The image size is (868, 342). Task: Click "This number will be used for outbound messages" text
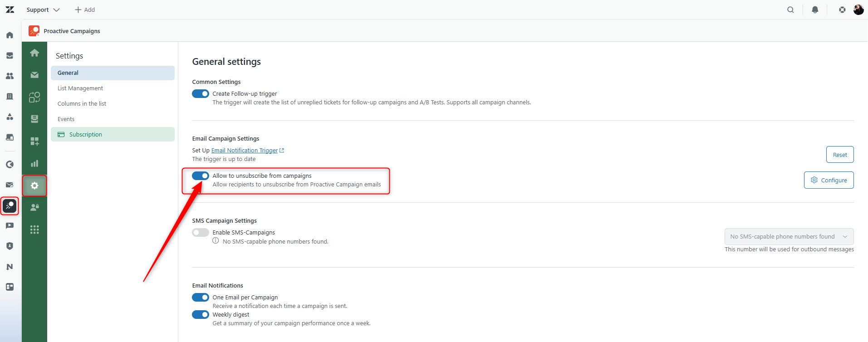[x=789, y=249]
